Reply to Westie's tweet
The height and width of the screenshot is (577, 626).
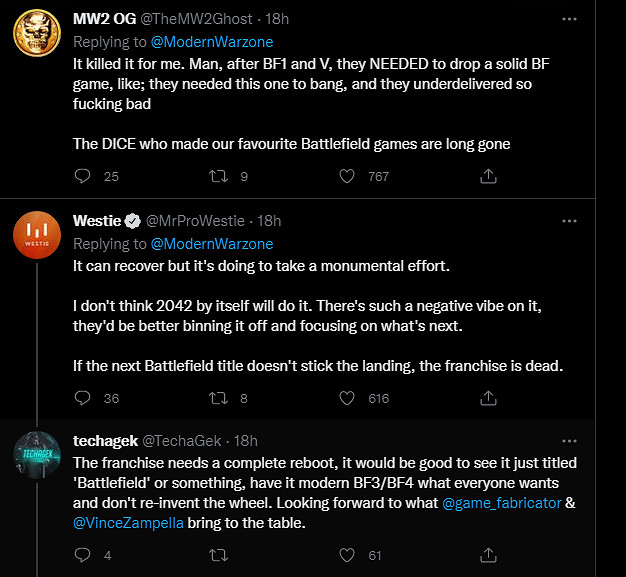pos(83,398)
